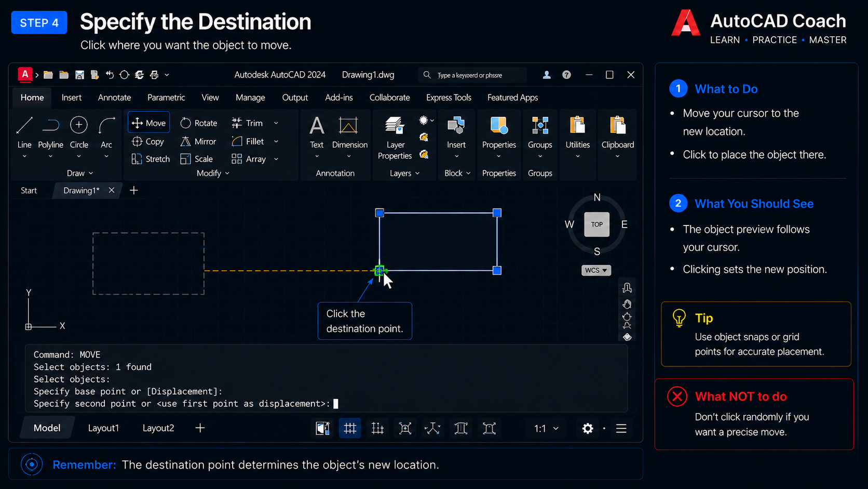Open the Fillet dropdown arrow
868x489 pixels.
pos(276,141)
